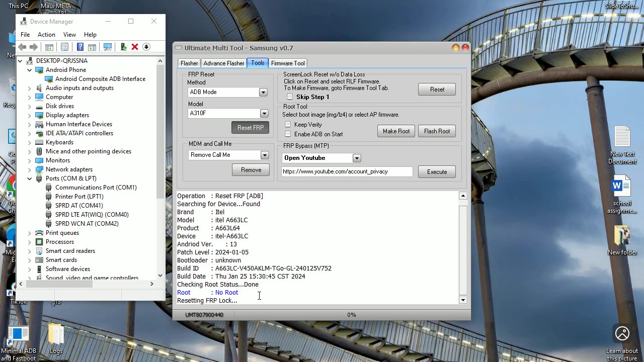Open the Help menu in Device Manager

[x=90, y=35]
